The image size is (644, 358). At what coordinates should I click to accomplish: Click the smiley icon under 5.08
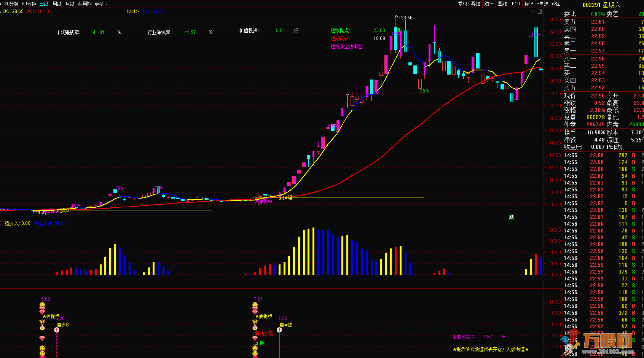42,305
